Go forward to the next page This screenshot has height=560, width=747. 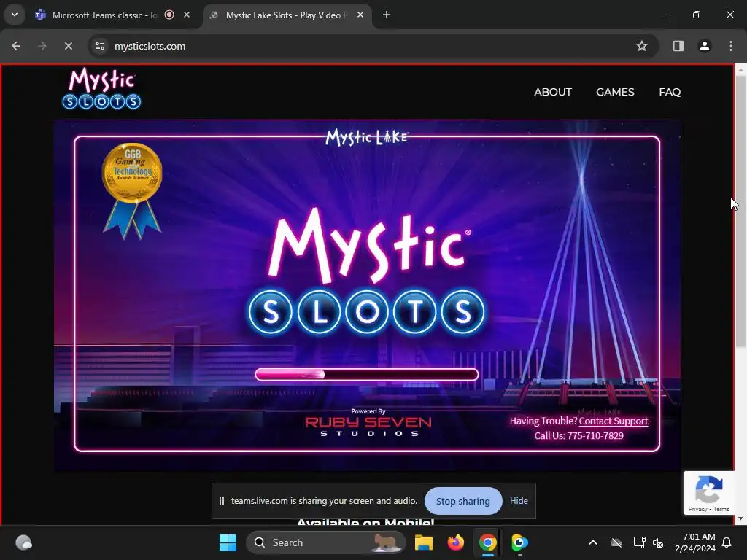click(42, 46)
